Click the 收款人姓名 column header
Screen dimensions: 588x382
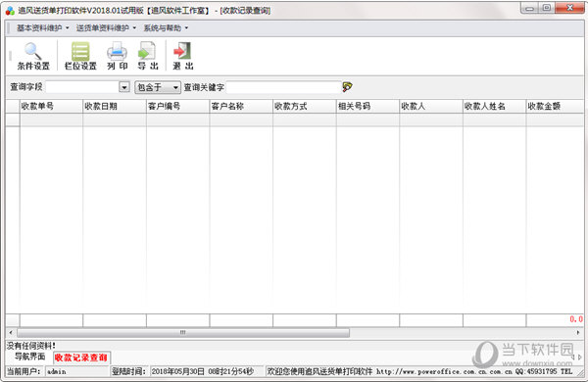[x=495, y=106]
